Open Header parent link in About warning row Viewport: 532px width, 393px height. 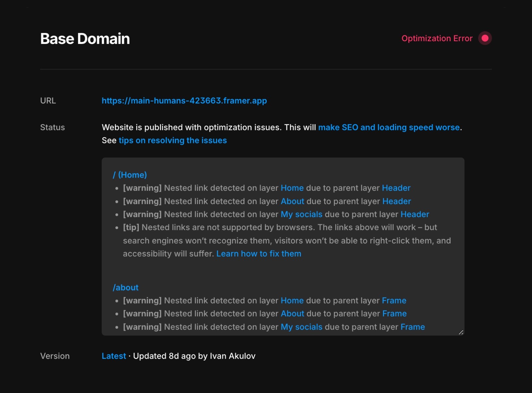[x=397, y=201]
